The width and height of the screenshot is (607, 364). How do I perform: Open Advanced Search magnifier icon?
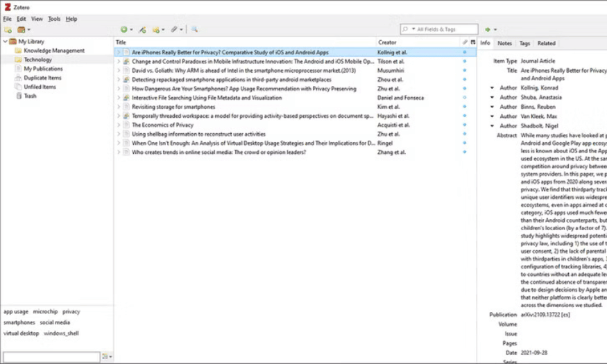(194, 29)
